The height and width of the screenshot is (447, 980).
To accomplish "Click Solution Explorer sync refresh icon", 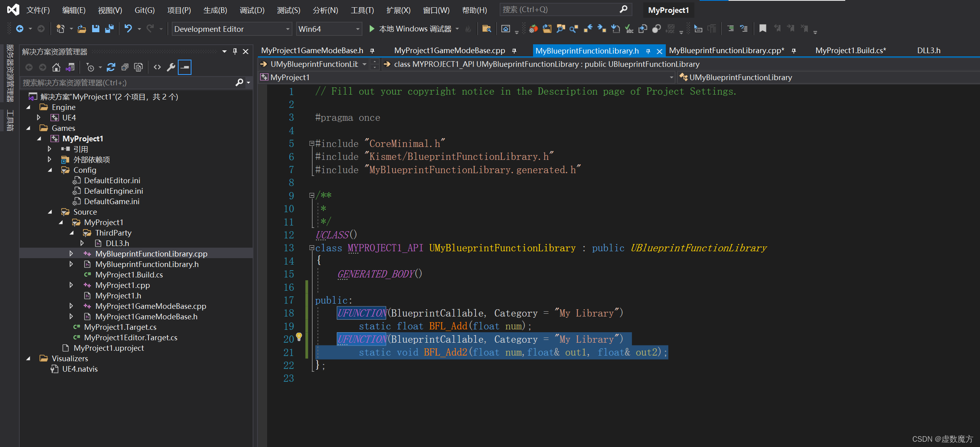I will (x=111, y=67).
